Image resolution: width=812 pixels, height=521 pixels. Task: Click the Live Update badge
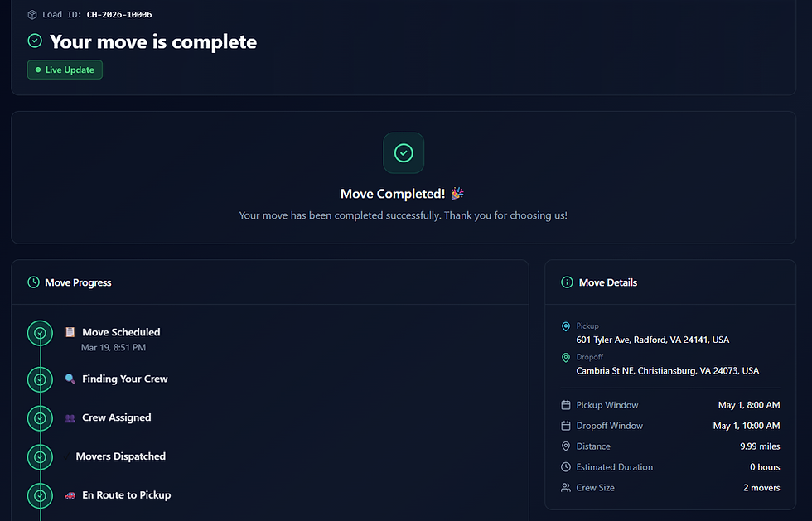(65, 70)
